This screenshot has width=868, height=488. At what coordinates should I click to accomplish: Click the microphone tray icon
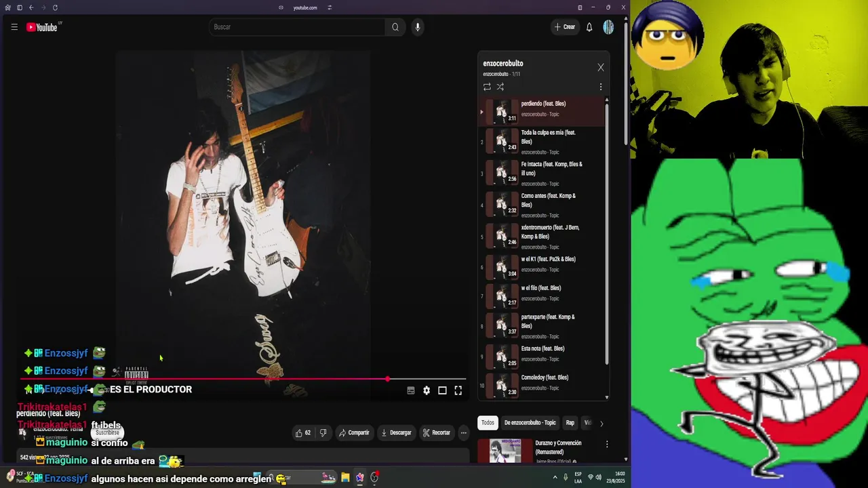click(x=566, y=478)
